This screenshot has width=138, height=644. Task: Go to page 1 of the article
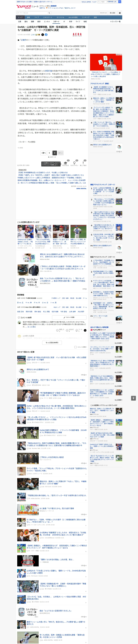49,153
